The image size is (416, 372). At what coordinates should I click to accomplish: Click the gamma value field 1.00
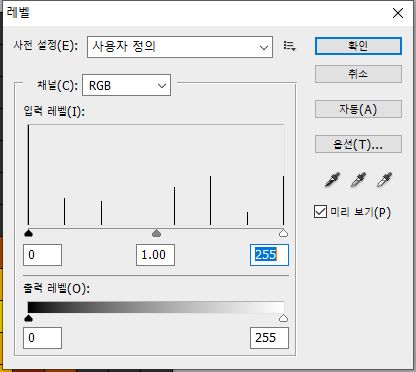pos(155,255)
